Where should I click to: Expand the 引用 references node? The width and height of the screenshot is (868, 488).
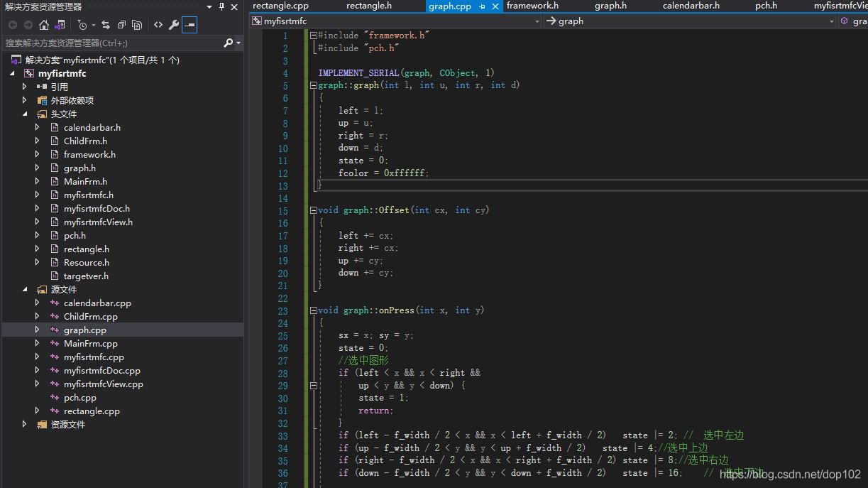(x=25, y=87)
